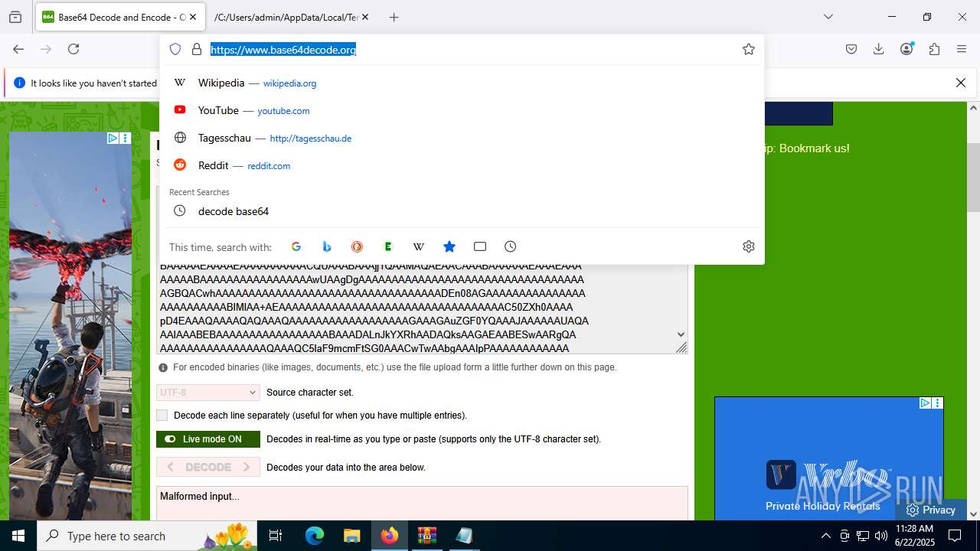Open the Privacy settings button
980x551 pixels.
click(931, 510)
